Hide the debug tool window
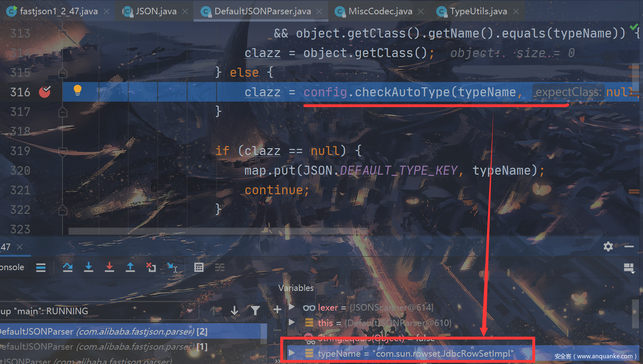643x364 pixels. click(x=629, y=246)
